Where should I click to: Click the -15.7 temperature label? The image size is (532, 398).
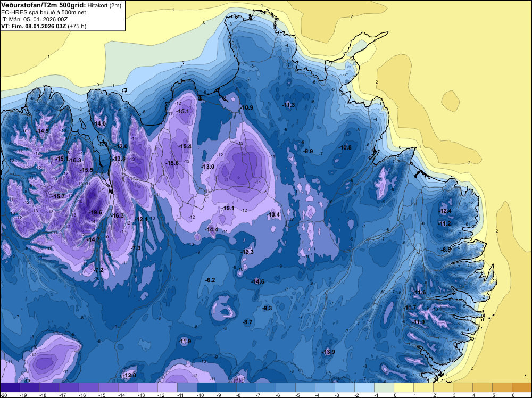coord(58,196)
